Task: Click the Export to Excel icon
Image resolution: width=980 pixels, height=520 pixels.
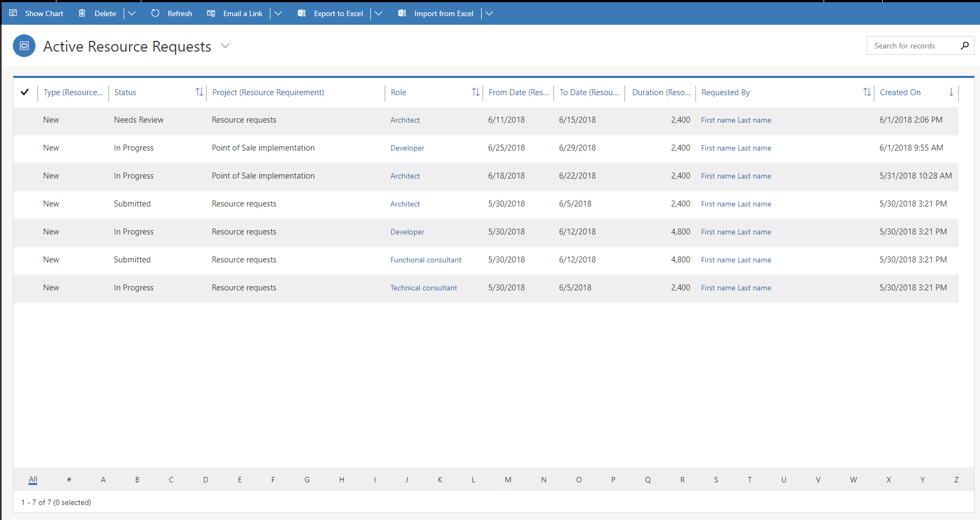Action: 302,13
